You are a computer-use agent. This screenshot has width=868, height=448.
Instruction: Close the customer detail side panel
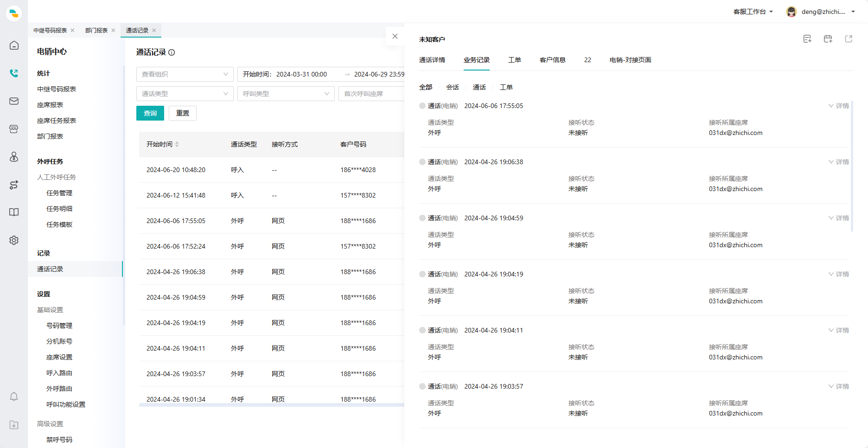click(x=395, y=36)
